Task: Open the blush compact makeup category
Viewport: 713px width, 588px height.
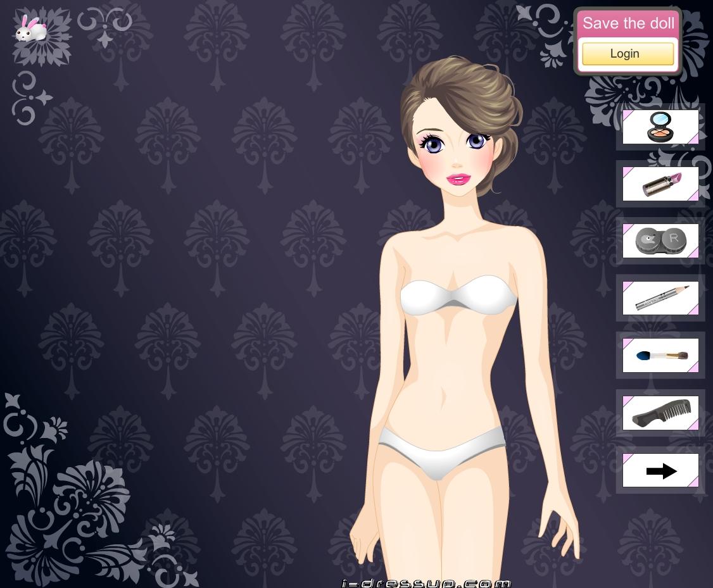Action: [x=660, y=127]
